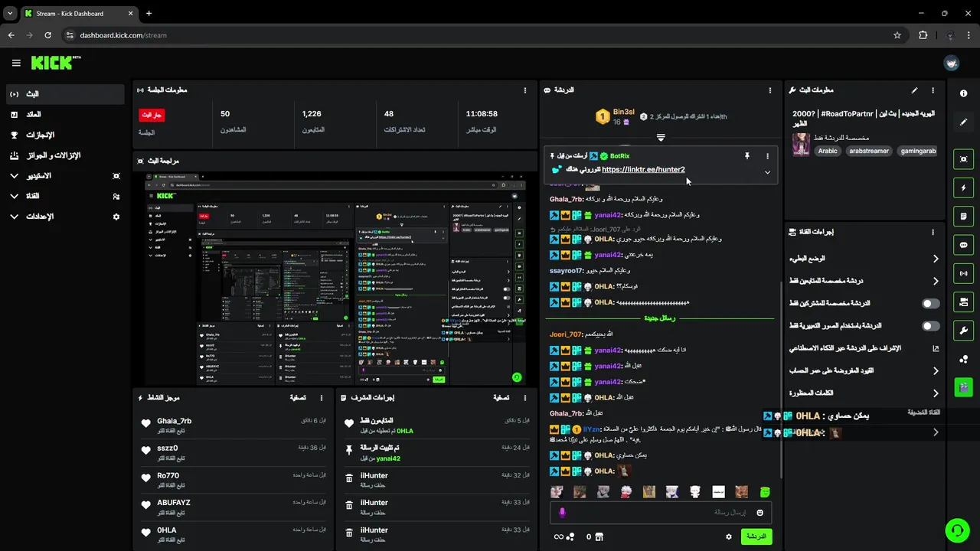
Task: Select arabstreamer tag chip
Action: (x=868, y=151)
